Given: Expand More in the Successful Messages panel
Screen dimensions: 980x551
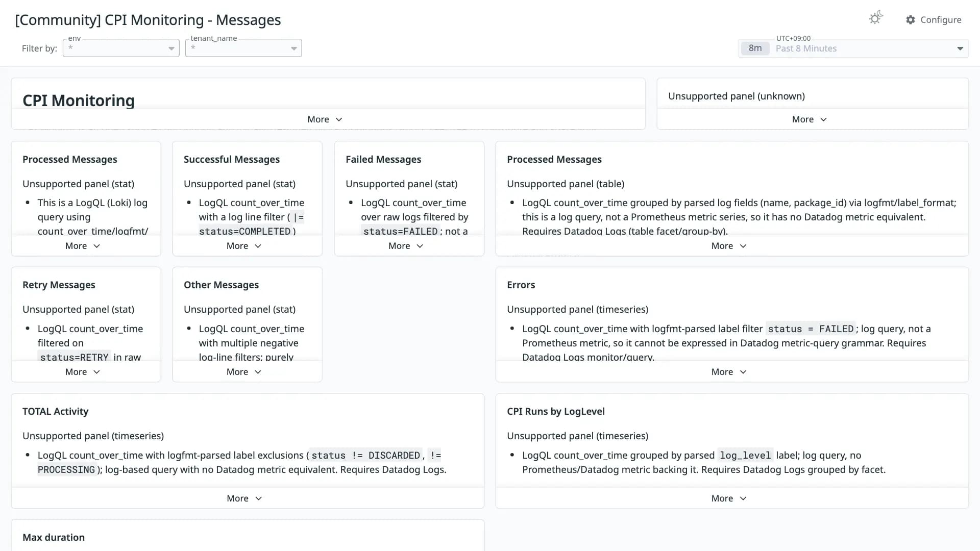Looking at the screenshot, I should click(x=244, y=246).
